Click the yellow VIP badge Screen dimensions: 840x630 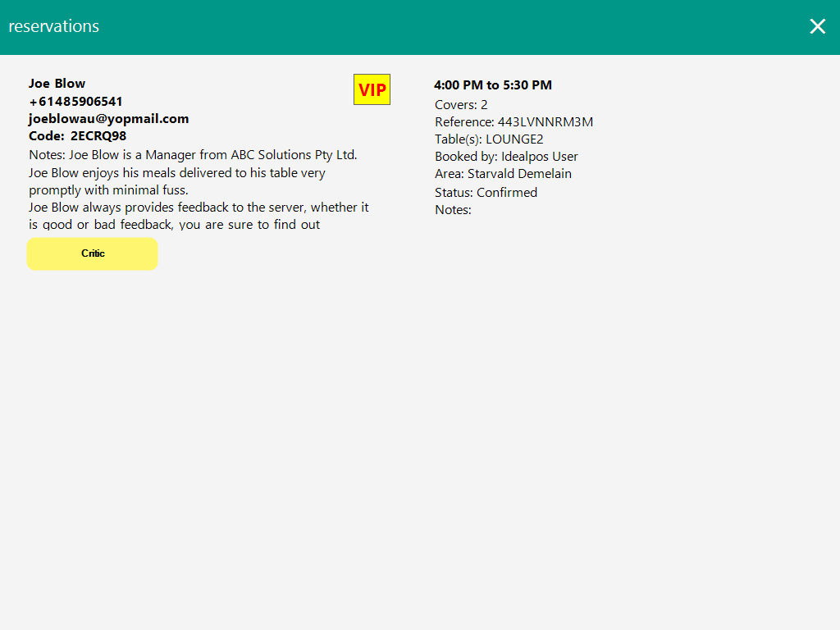tap(372, 89)
